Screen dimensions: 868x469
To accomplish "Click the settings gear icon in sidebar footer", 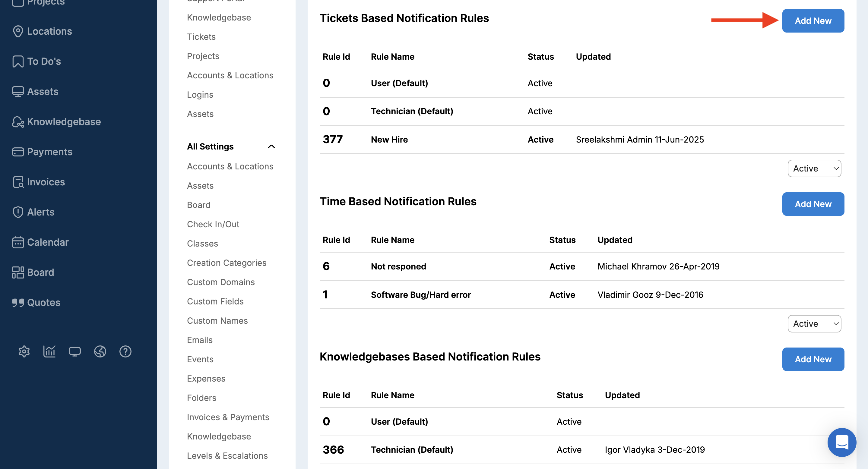I will click(24, 351).
